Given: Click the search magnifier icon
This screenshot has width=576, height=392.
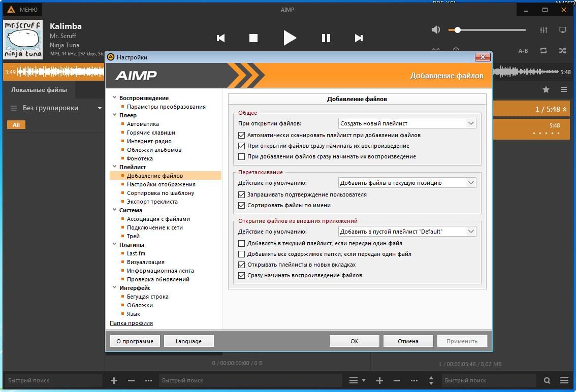Looking at the screenshot, I should [547, 381].
